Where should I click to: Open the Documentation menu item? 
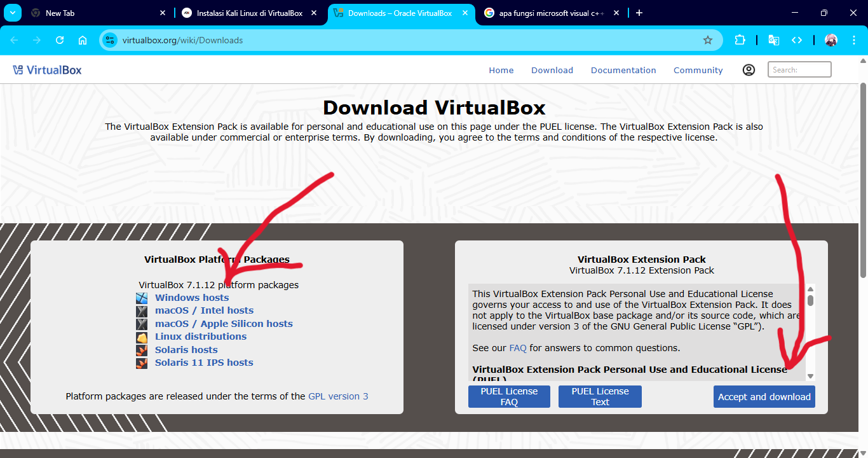[x=623, y=70]
